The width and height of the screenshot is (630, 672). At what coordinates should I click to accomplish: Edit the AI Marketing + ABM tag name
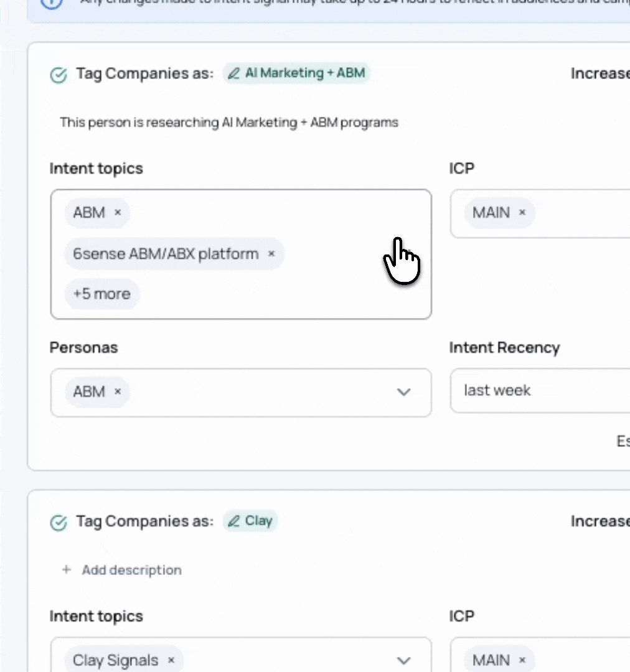pyautogui.click(x=233, y=73)
